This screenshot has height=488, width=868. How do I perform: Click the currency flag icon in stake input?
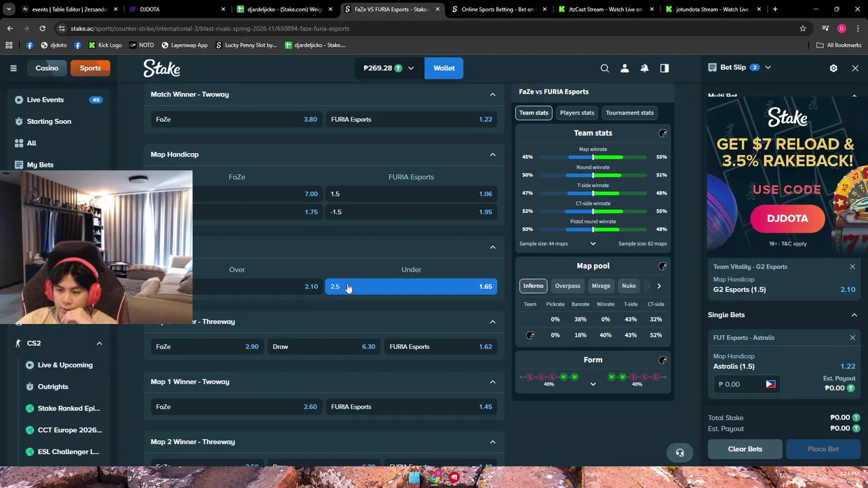click(x=770, y=384)
